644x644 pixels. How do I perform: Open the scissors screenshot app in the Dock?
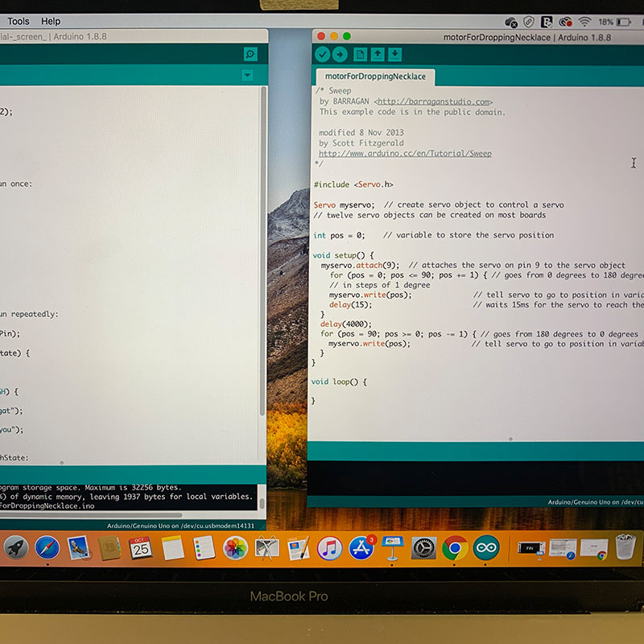[x=266, y=548]
